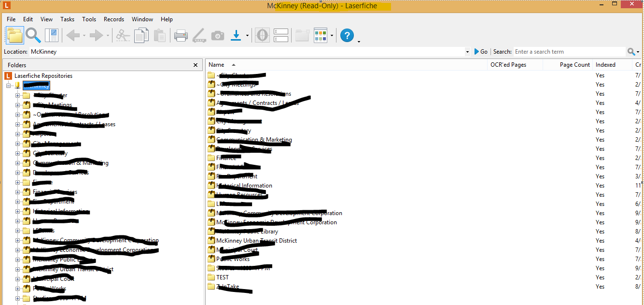
Task: Expand Municipal Court in the Folders tree
Action: click(18, 279)
